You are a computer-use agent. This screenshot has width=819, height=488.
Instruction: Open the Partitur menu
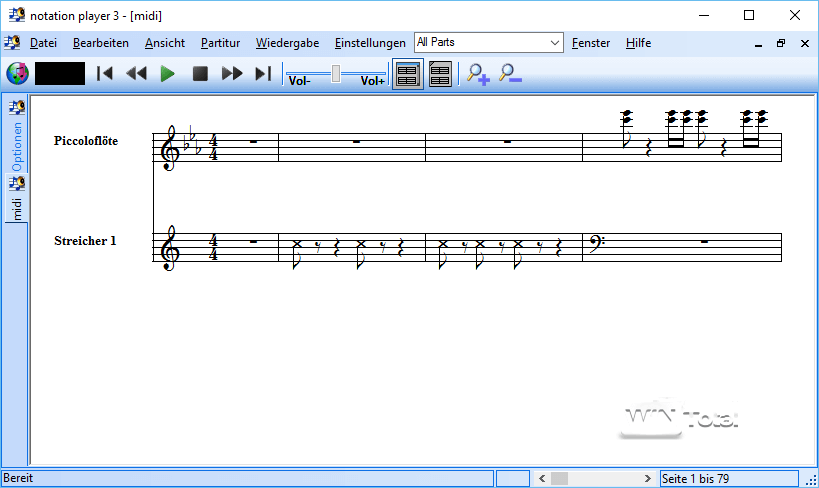point(220,43)
